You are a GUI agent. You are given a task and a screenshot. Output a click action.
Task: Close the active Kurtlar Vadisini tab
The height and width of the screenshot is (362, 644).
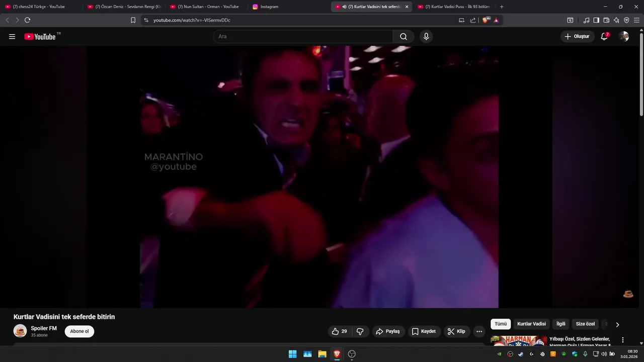point(407,7)
